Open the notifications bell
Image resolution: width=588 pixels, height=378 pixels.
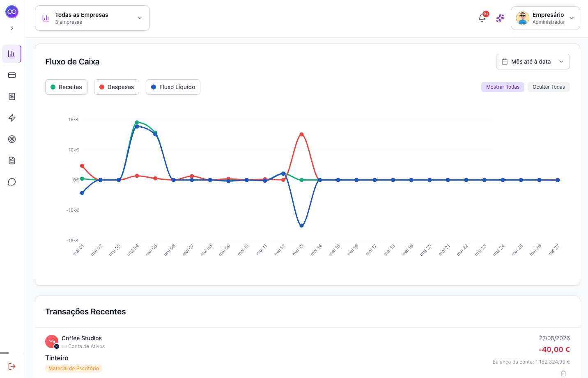(x=482, y=18)
